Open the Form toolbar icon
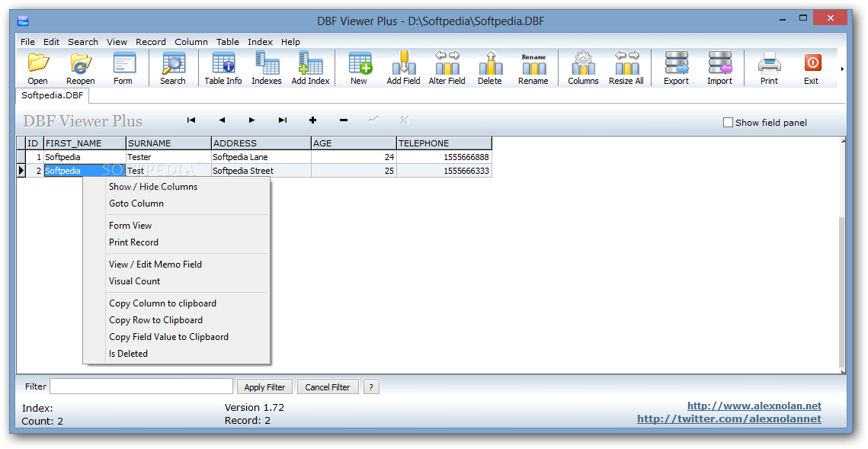The height and width of the screenshot is (449, 868). [123, 68]
